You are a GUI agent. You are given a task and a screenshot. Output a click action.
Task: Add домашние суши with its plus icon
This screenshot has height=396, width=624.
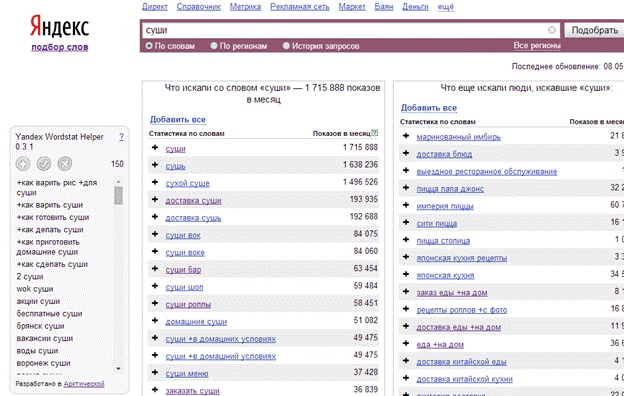155,321
